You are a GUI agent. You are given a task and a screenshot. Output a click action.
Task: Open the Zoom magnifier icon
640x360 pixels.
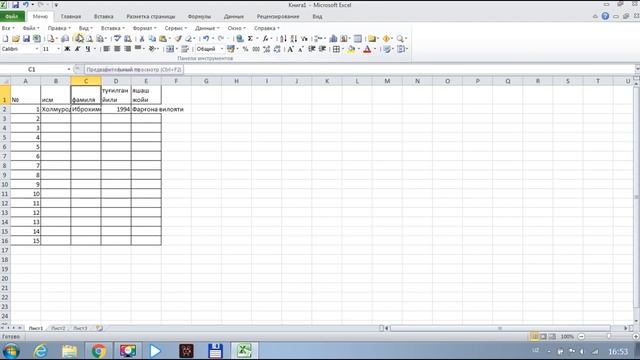[400, 39]
